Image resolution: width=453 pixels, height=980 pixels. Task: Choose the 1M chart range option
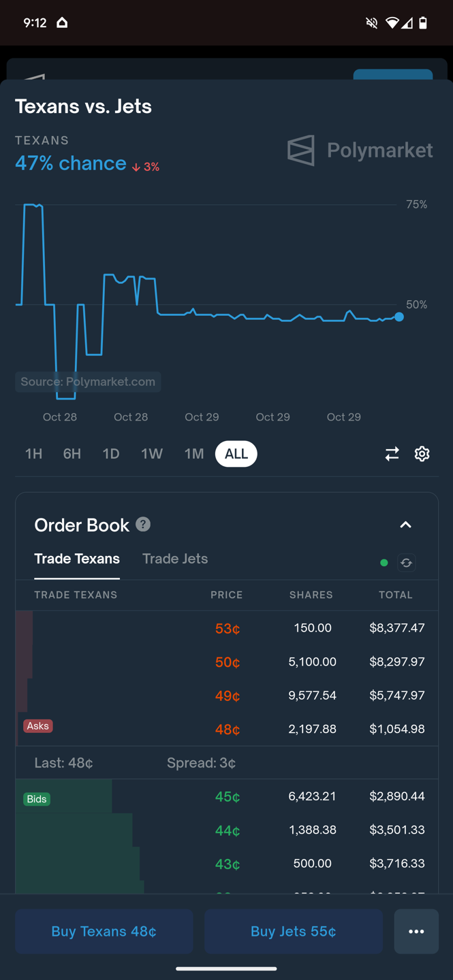[x=194, y=454]
